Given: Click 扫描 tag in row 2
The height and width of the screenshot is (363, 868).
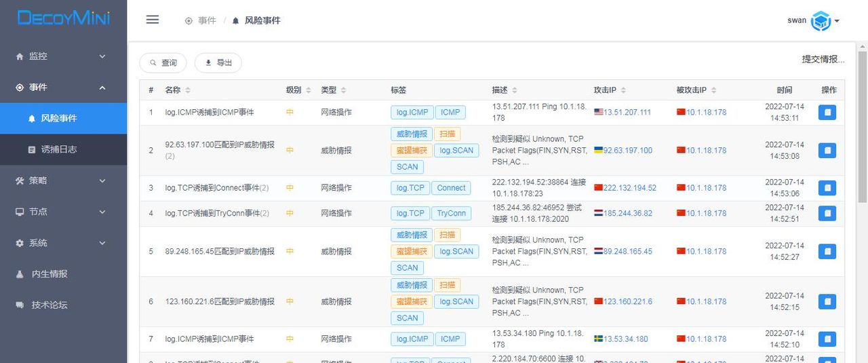Looking at the screenshot, I should pos(447,134).
